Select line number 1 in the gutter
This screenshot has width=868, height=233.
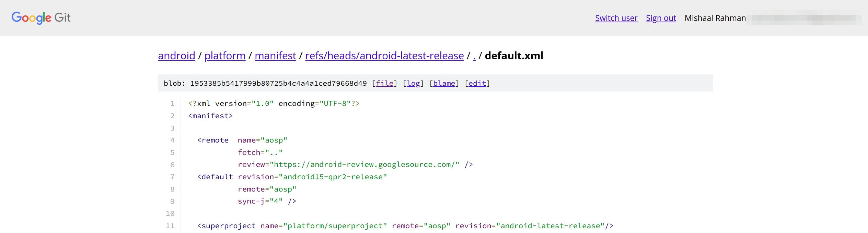[172, 103]
